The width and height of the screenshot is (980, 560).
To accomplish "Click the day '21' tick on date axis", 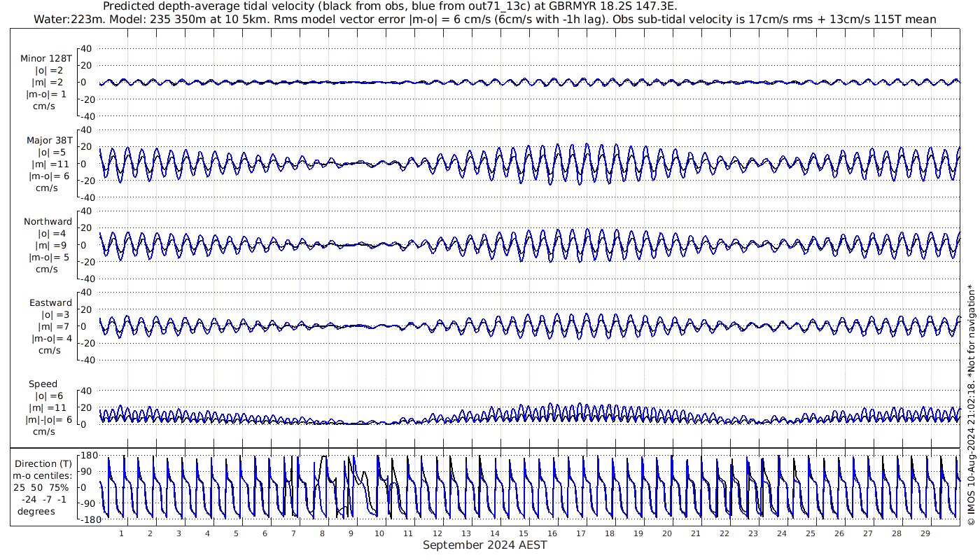I will click(696, 533).
